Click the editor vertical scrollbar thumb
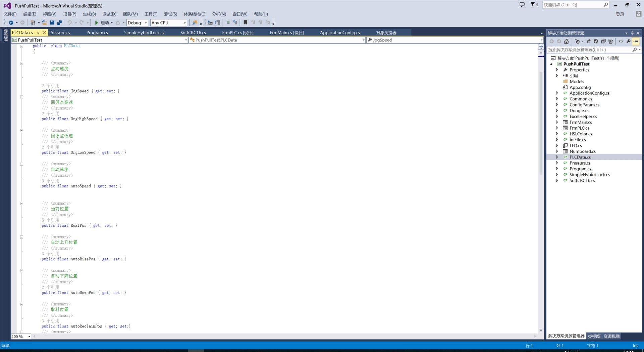The image size is (644, 352). (541, 123)
